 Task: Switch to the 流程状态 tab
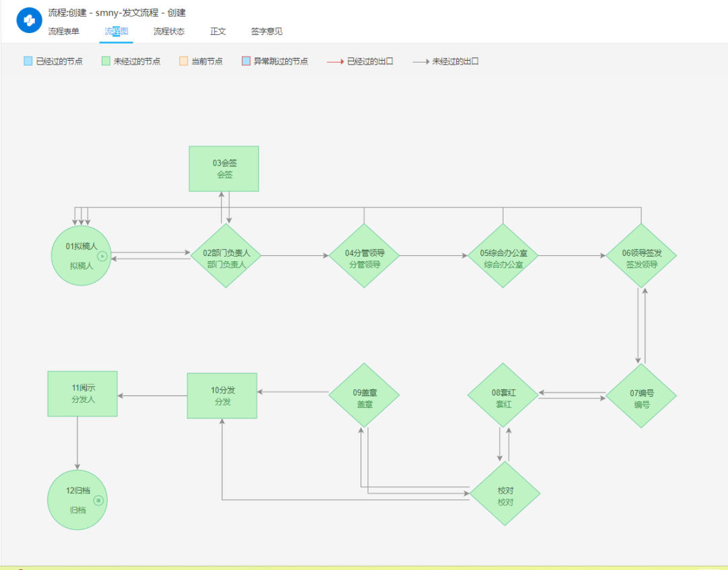tap(169, 32)
